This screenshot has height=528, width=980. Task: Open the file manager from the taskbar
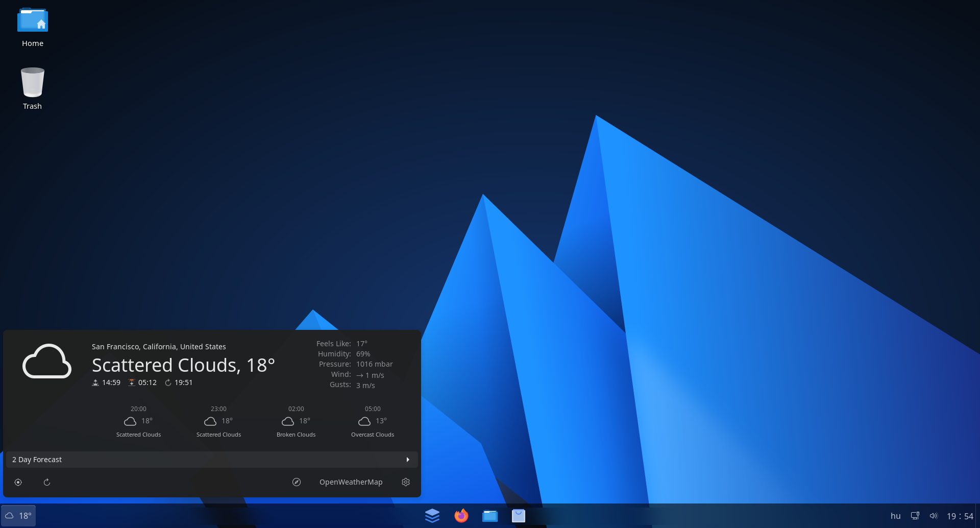coord(490,516)
